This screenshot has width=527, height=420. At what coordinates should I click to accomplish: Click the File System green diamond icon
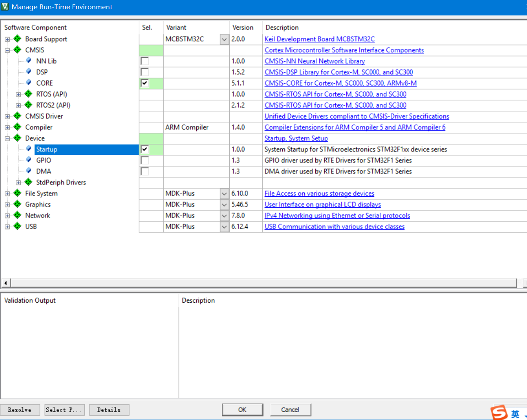(17, 193)
